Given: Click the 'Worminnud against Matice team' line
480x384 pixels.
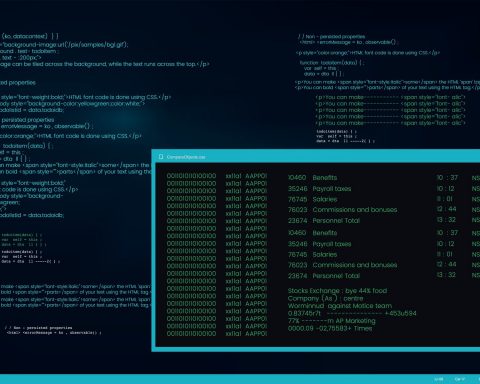Looking at the screenshot, I should pos(340,306).
